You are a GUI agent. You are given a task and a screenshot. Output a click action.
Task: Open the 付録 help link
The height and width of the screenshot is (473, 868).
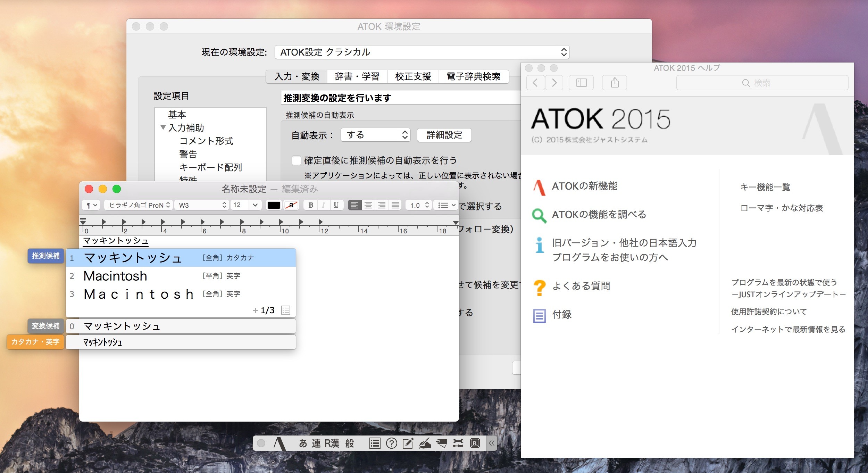pos(562,314)
